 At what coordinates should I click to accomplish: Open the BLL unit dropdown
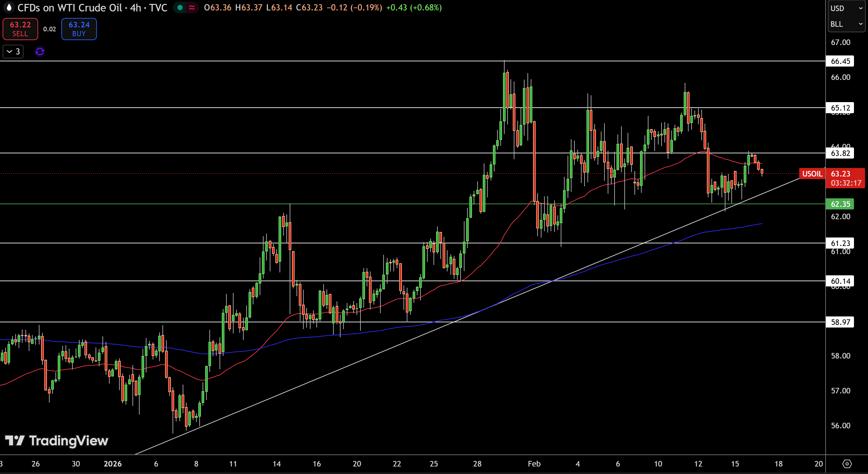pos(846,24)
